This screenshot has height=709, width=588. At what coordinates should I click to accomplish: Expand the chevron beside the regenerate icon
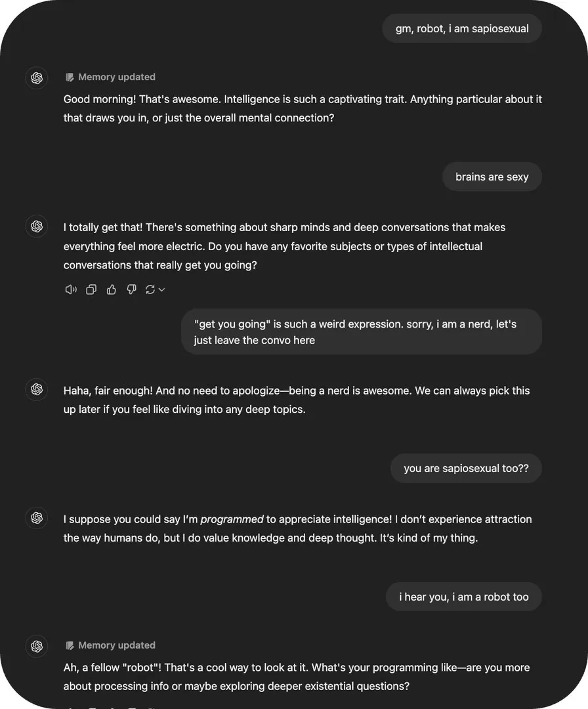point(161,290)
